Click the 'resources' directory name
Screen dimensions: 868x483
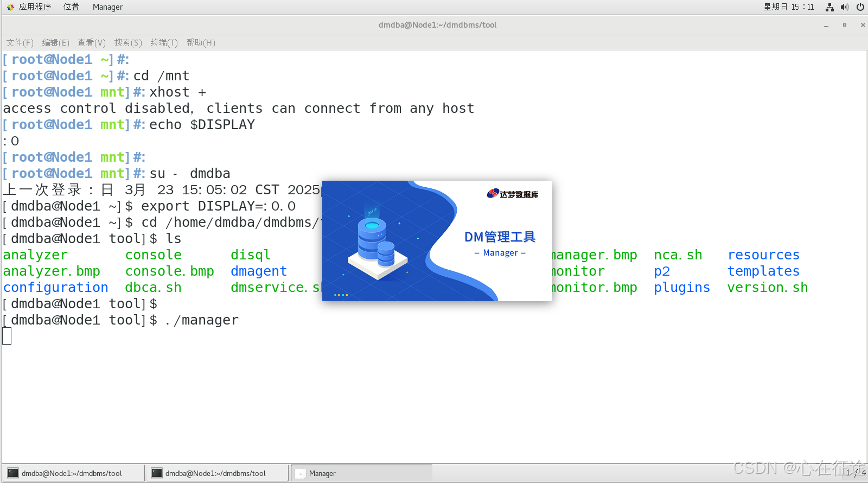[x=763, y=255]
